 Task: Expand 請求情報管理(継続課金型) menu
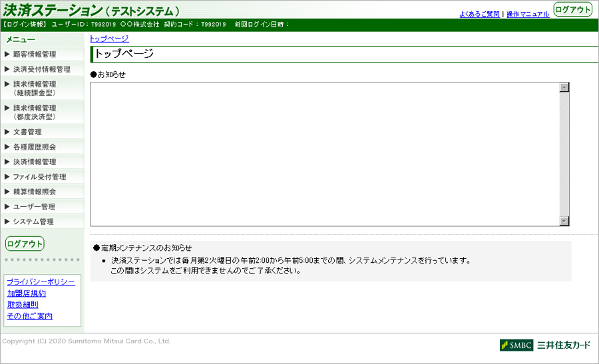35,89
